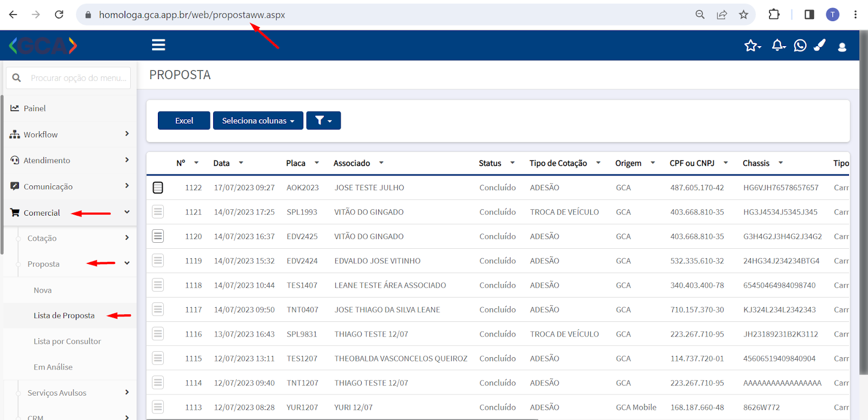Open the Chrome three-dot menu
Image resolution: width=868 pixels, height=420 pixels.
click(856, 15)
